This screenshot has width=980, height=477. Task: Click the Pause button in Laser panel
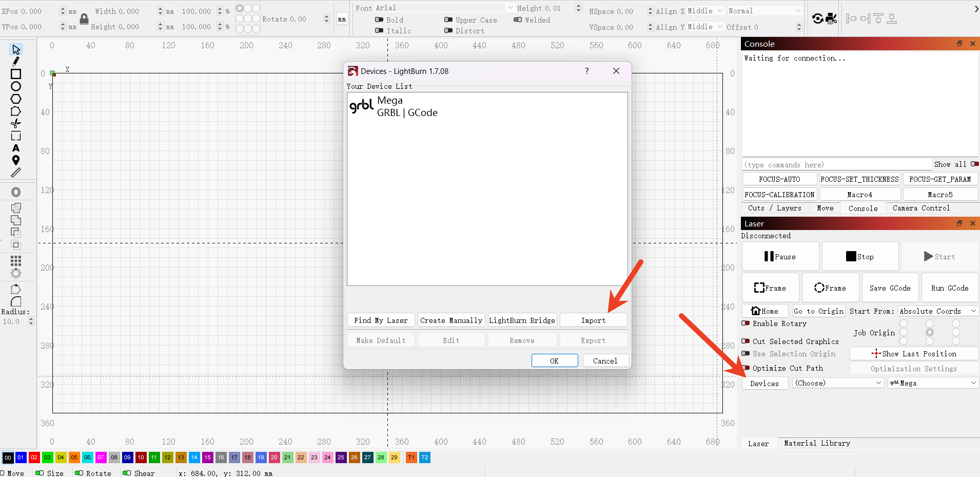coord(780,256)
